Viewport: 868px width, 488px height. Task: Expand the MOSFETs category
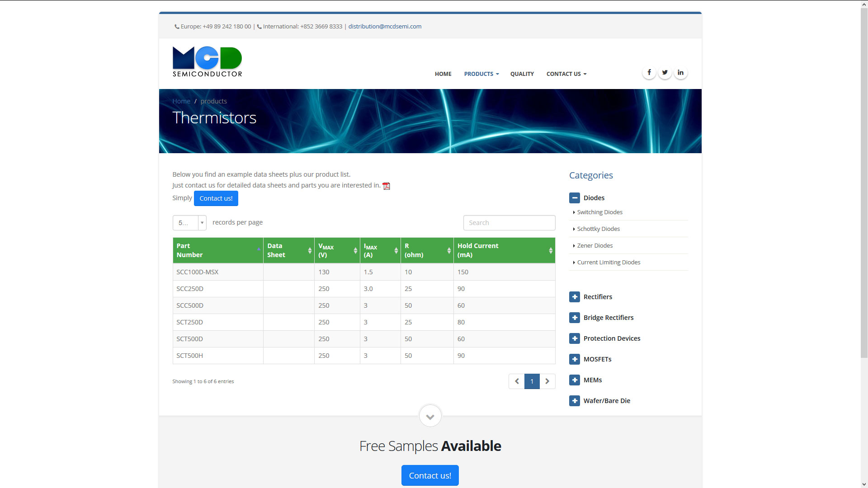574,359
